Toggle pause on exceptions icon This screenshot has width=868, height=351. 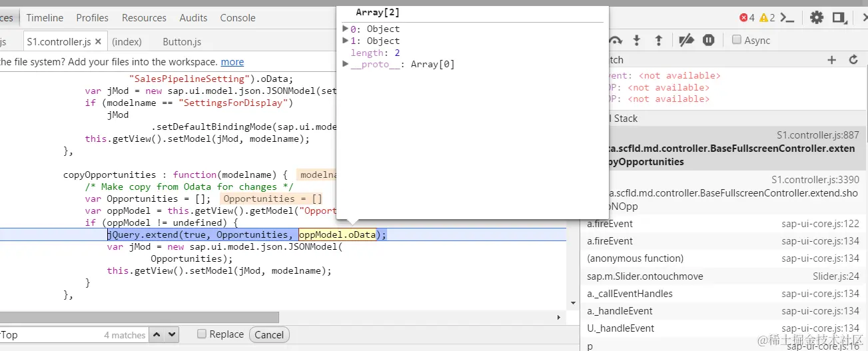click(x=709, y=41)
